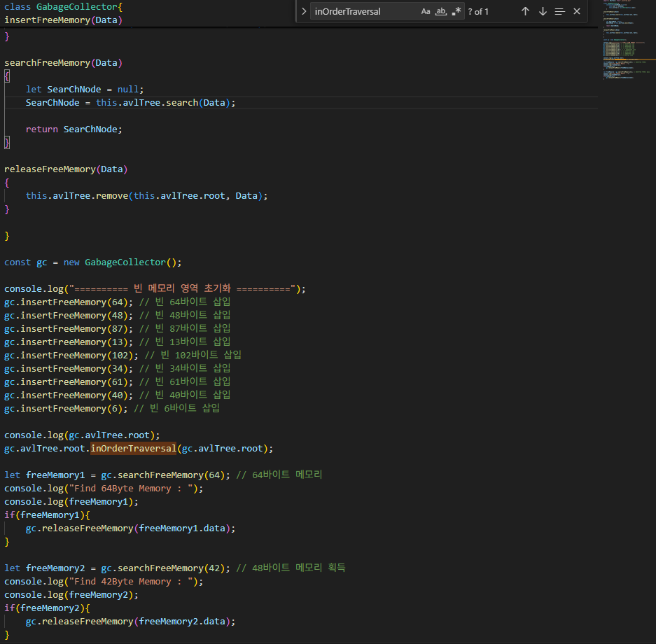
Task: Click the 'gc.insertFreeMemory(13);' line
Action: [117, 342]
